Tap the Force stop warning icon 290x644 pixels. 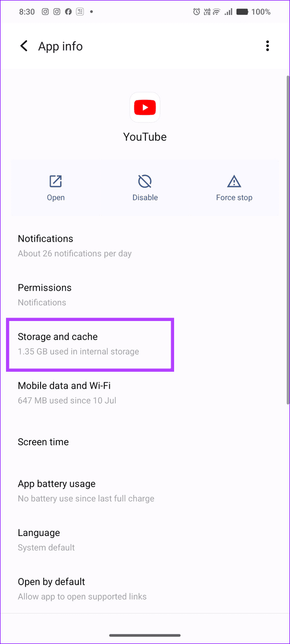(x=234, y=181)
